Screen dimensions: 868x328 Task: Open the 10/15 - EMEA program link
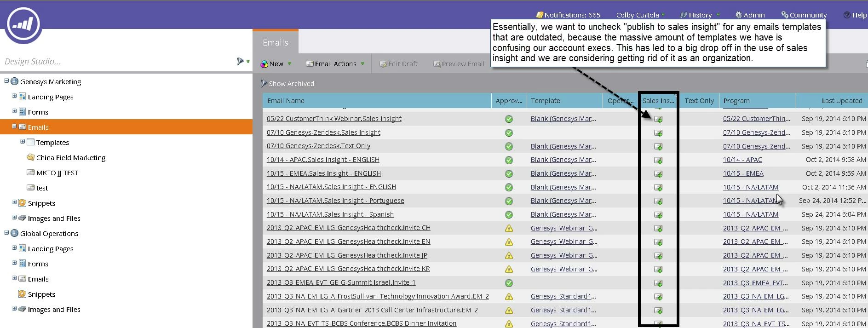pos(743,173)
